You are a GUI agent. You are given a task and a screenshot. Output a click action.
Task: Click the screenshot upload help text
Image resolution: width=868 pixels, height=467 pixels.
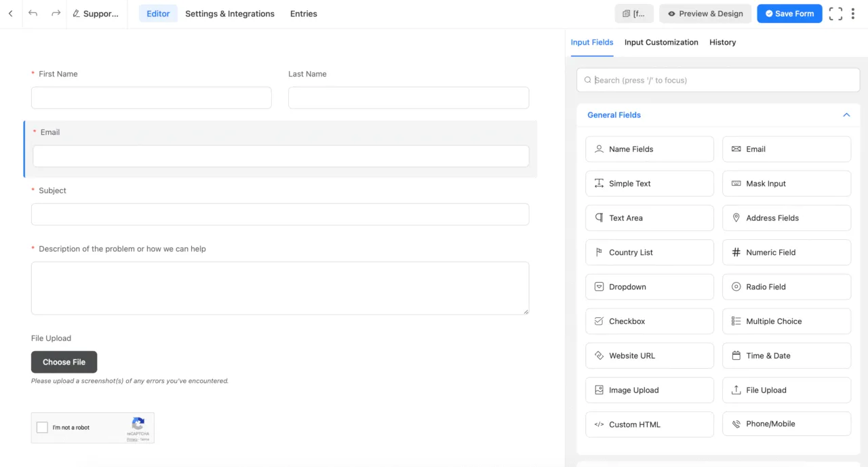(130, 381)
